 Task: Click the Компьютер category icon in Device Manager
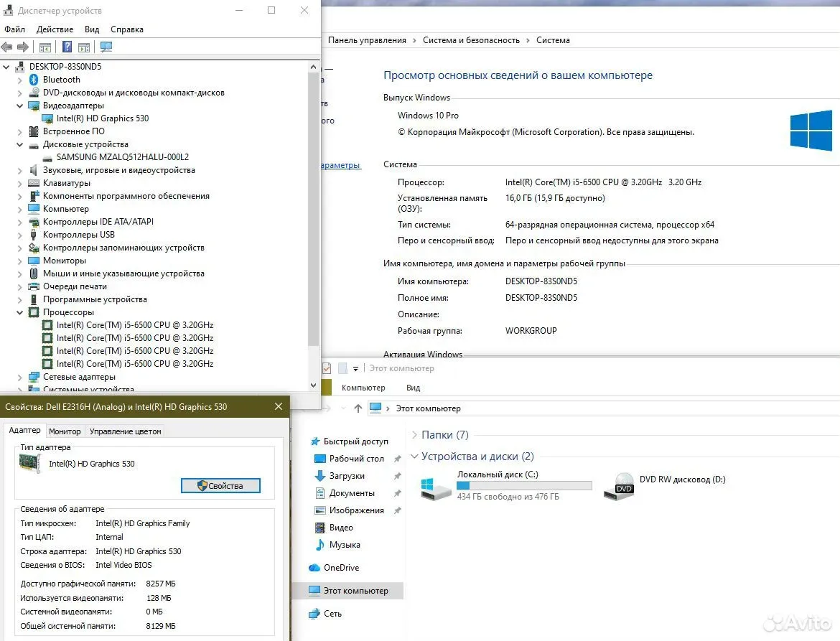point(34,209)
